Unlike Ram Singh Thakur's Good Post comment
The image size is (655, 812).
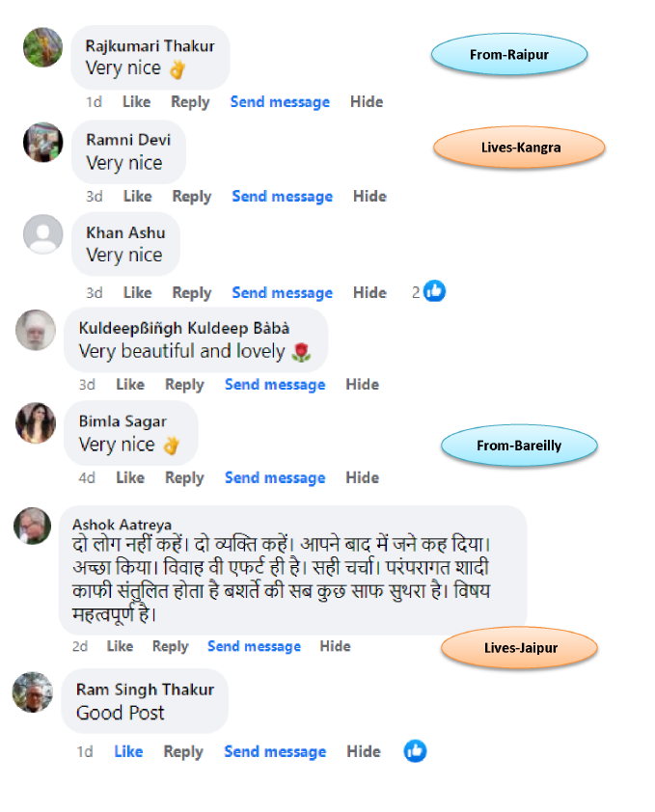tap(128, 751)
